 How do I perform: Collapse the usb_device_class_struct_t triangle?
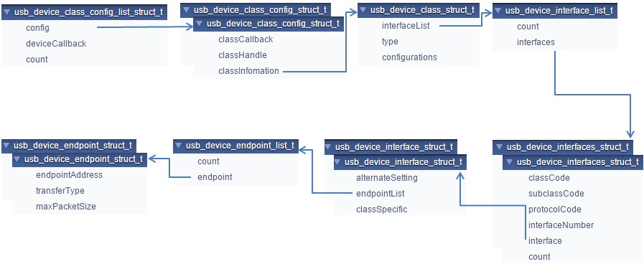click(364, 10)
